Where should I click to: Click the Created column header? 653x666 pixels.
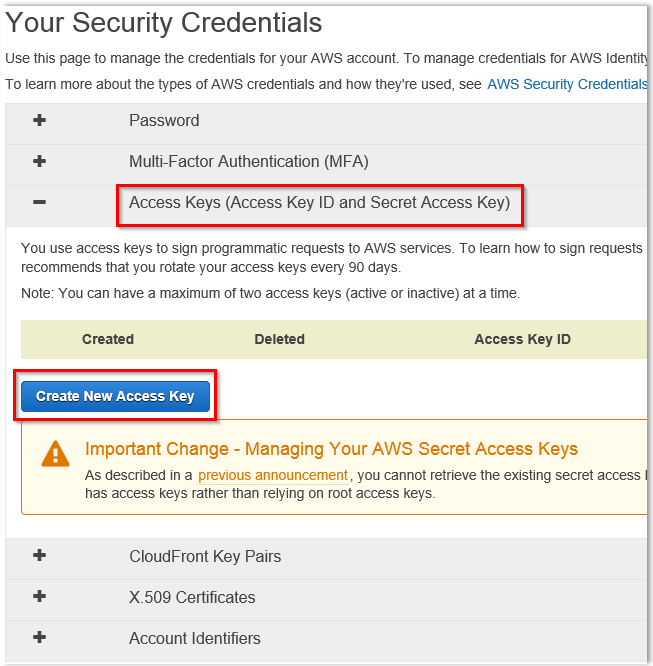108,339
